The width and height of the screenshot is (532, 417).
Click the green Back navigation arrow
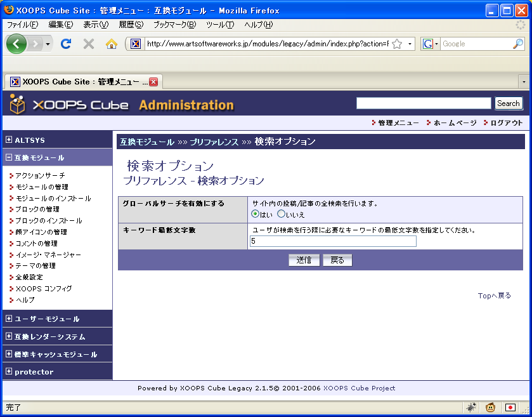(x=16, y=44)
